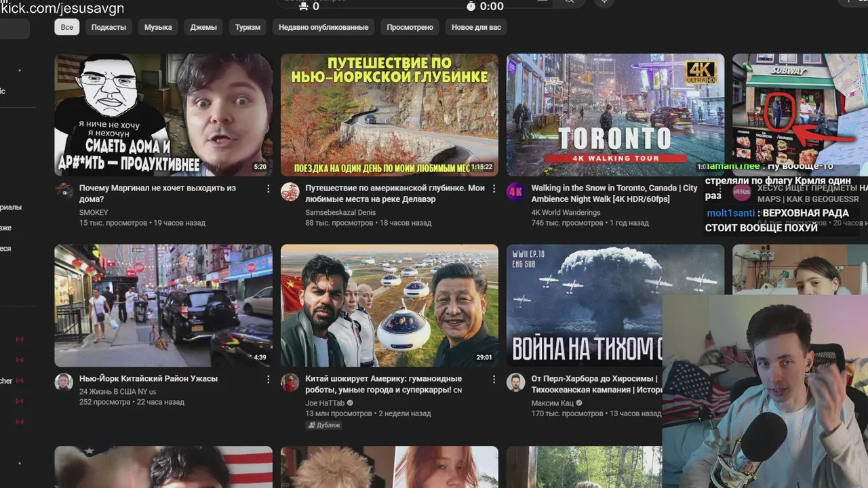Open the 'Война на Тихом' video thumbnail
868x488 pixels.
(x=585, y=306)
